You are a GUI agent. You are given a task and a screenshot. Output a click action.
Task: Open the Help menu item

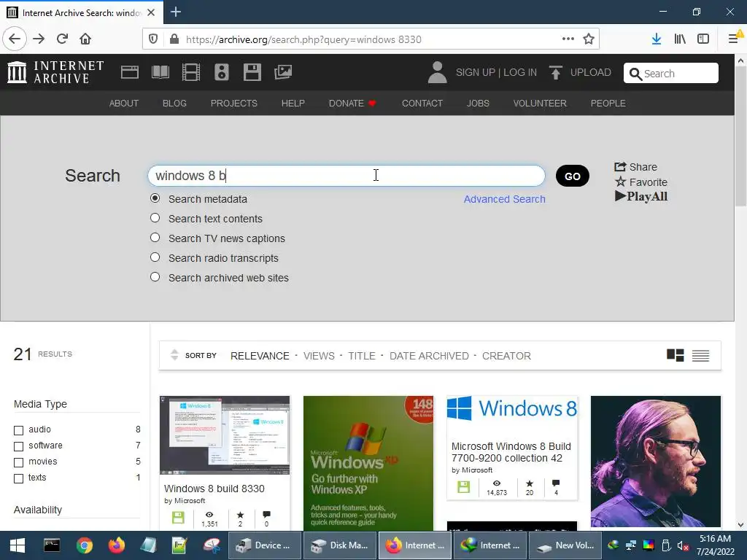pos(293,104)
